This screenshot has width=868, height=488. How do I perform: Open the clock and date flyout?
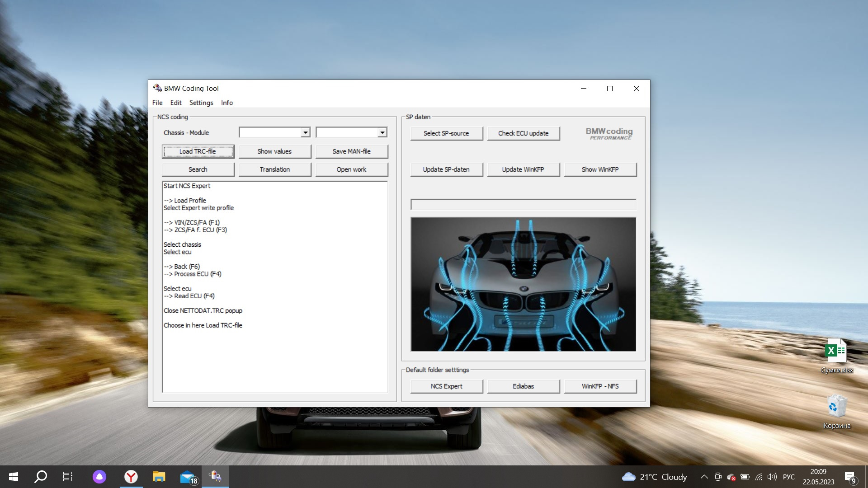[818, 477]
